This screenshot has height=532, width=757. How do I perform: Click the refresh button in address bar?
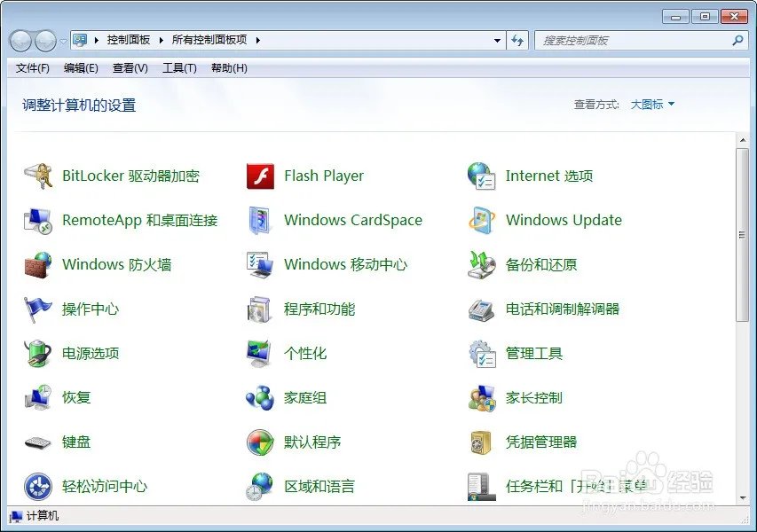point(518,40)
